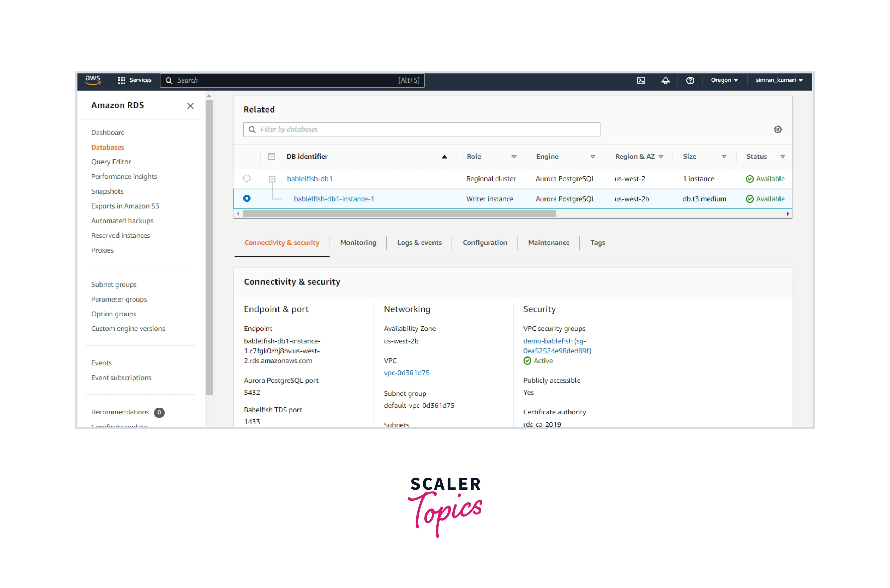Screen dimensions: 890x588
Task: Switch to the Configuration tab
Action: point(485,243)
